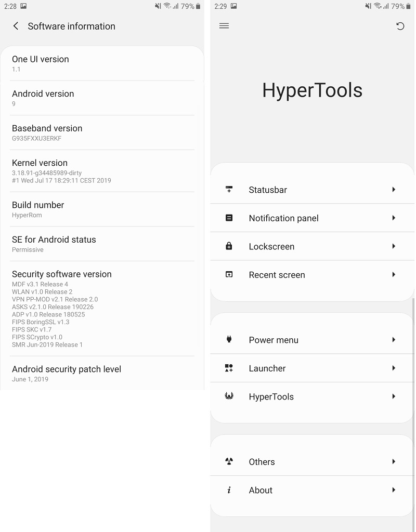The height and width of the screenshot is (532, 416).
Task: Open the Lockscreen entry
Action: [312, 246]
